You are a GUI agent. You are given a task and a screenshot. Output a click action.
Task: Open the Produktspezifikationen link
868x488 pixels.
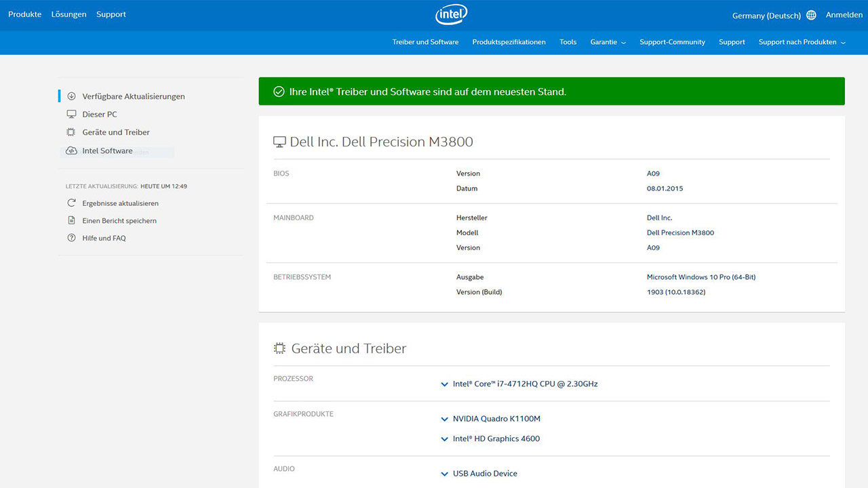click(509, 42)
